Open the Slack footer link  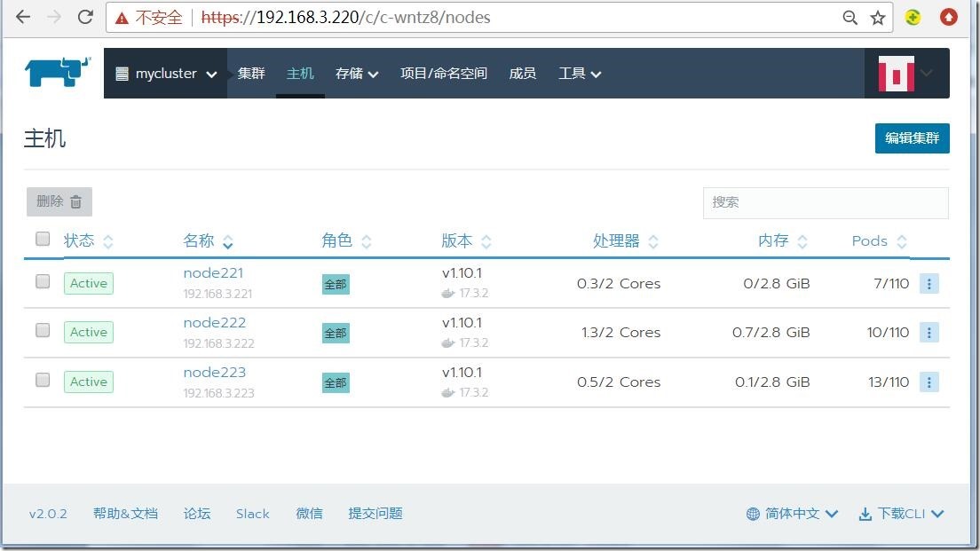(x=252, y=514)
